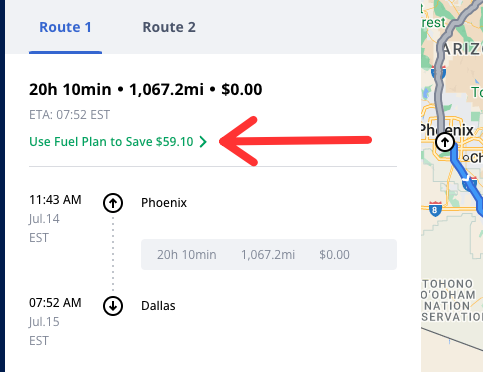Select the Route 1 tab

click(x=65, y=27)
